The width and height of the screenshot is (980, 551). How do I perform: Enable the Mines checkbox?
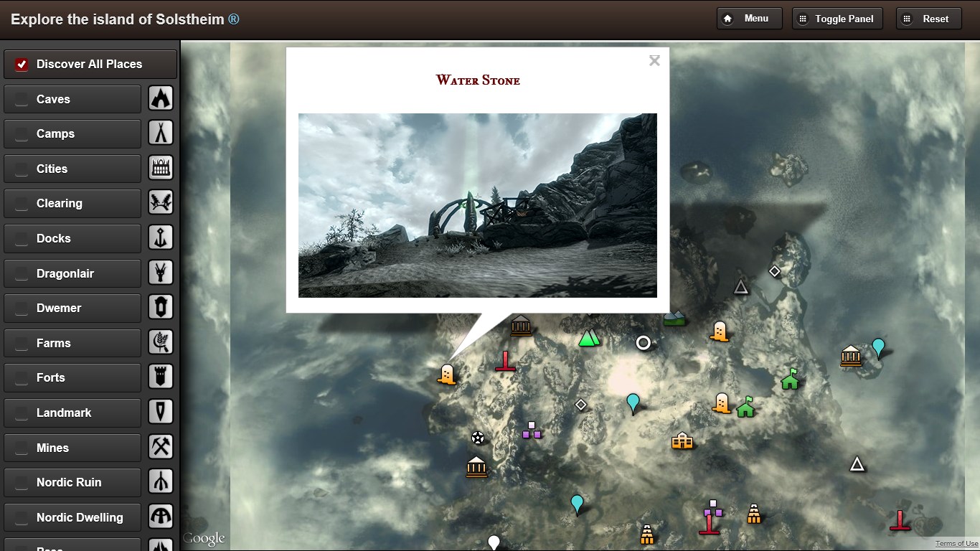(22, 448)
